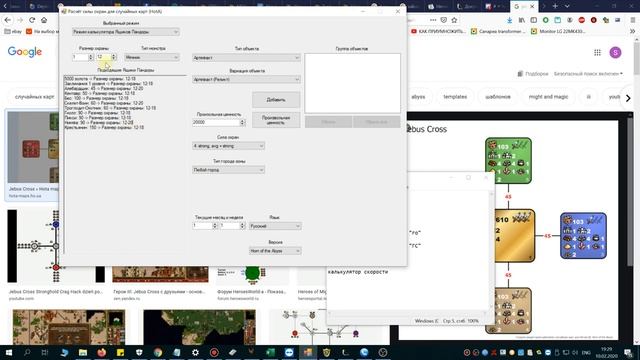Click the browser home icon

[44, 20]
